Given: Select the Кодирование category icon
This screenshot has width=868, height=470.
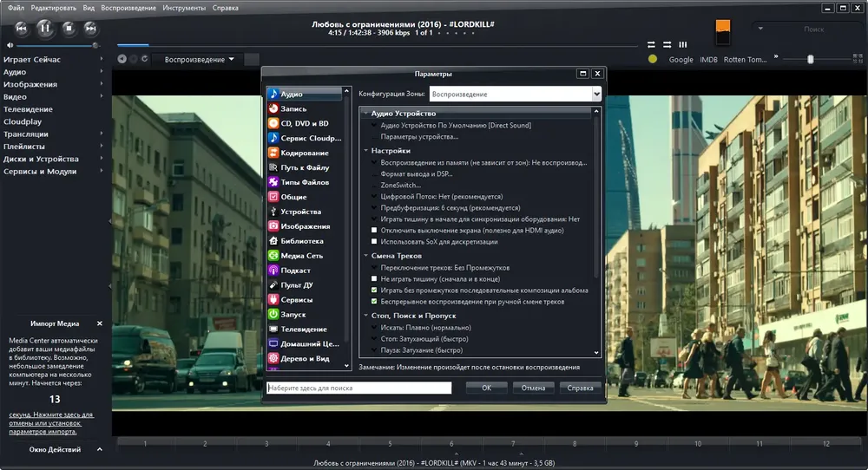Looking at the screenshot, I should click(273, 153).
